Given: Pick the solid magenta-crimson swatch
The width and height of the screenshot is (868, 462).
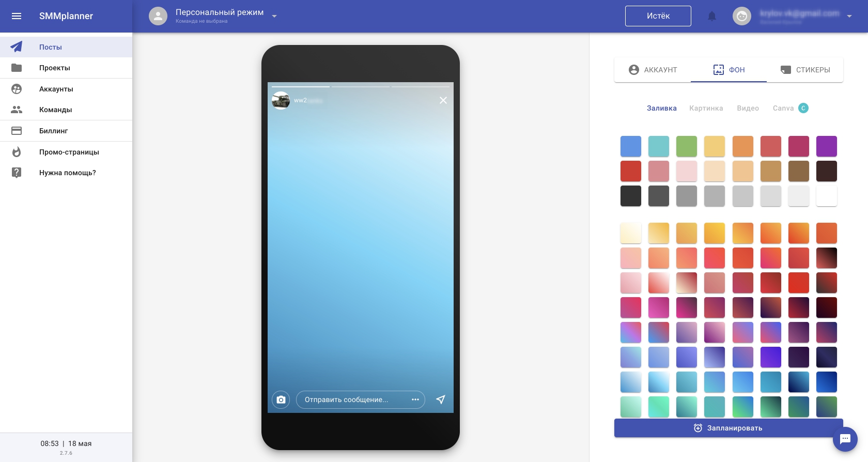Looking at the screenshot, I should [x=799, y=146].
